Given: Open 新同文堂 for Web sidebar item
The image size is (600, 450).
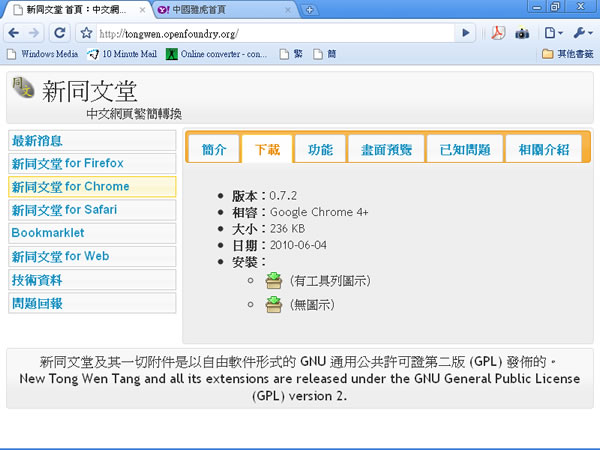Looking at the screenshot, I should pyautogui.click(x=92, y=256).
